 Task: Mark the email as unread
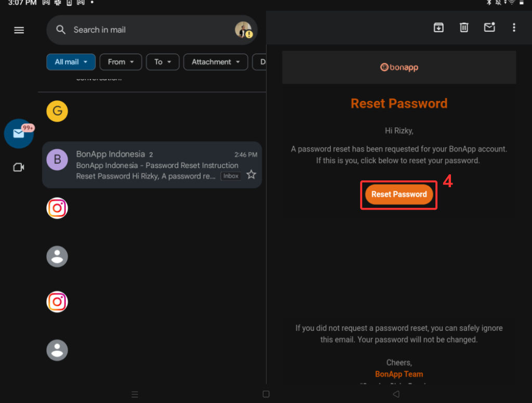(x=489, y=27)
